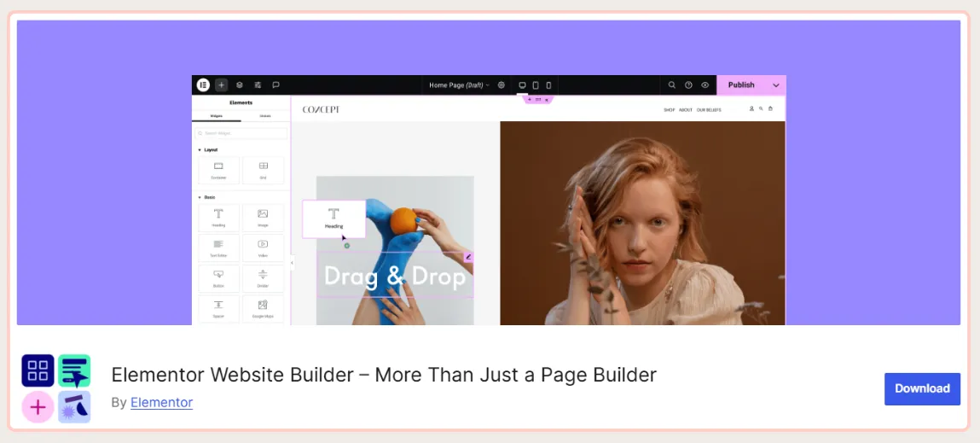Click the container delete x handle on canvas
The height and width of the screenshot is (443, 980).
(547, 100)
